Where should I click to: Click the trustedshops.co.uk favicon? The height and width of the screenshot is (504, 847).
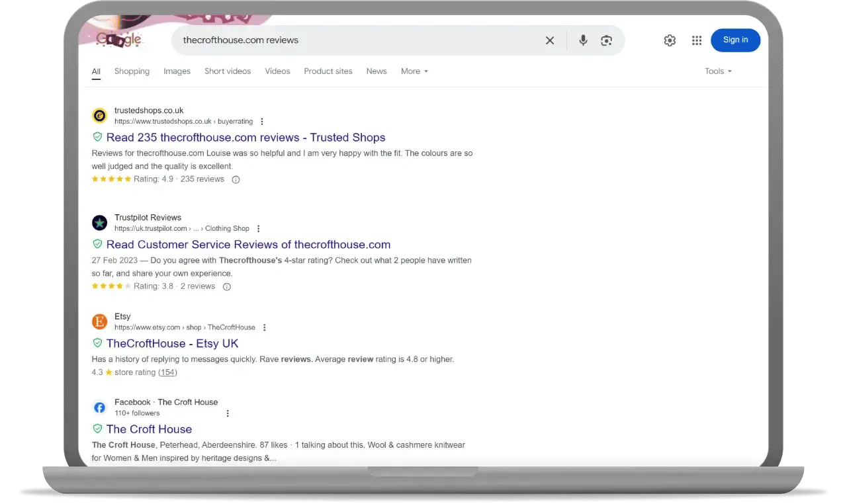coord(99,116)
